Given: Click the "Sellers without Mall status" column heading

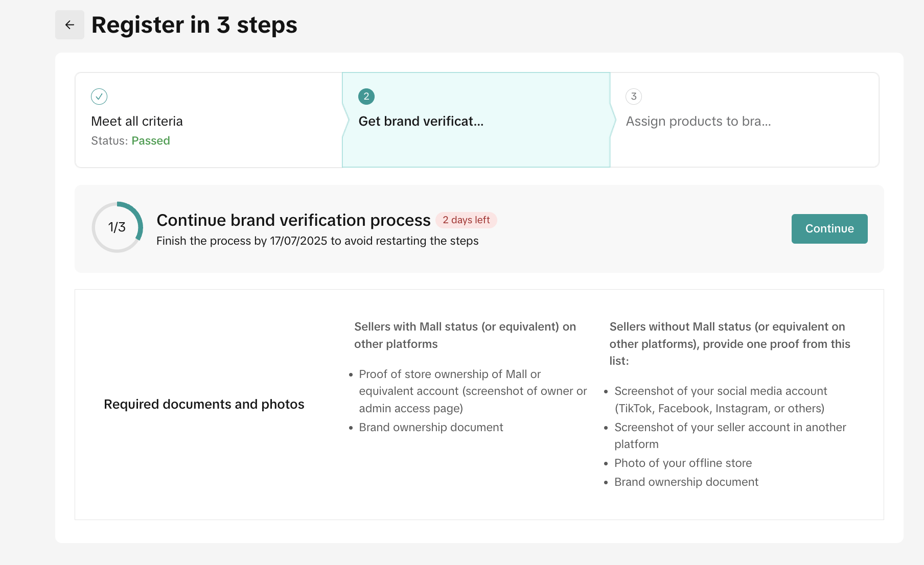Looking at the screenshot, I should tap(729, 343).
